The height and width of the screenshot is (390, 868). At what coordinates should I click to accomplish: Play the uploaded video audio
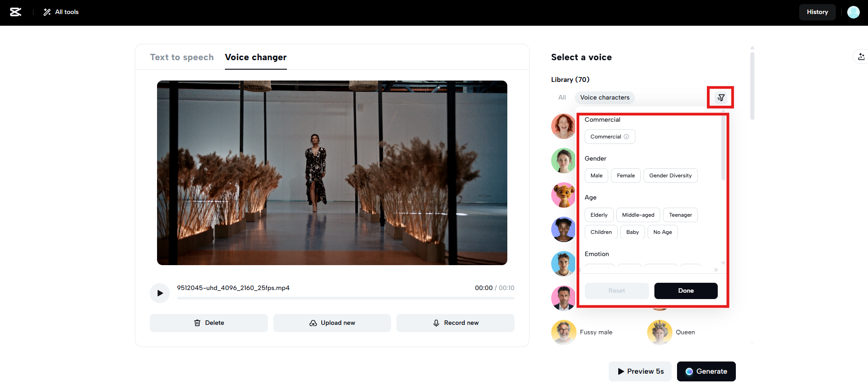(x=160, y=293)
